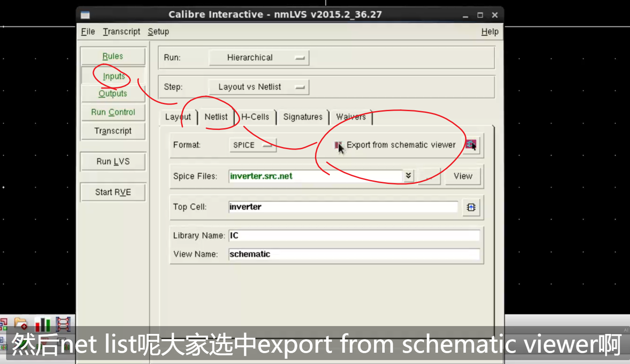Switch to the Layout tab

pyautogui.click(x=178, y=117)
